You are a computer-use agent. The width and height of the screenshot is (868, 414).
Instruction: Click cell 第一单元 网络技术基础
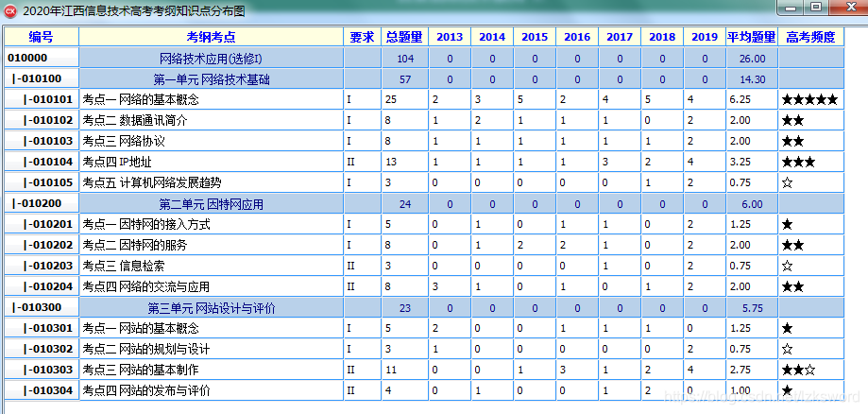pos(211,79)
